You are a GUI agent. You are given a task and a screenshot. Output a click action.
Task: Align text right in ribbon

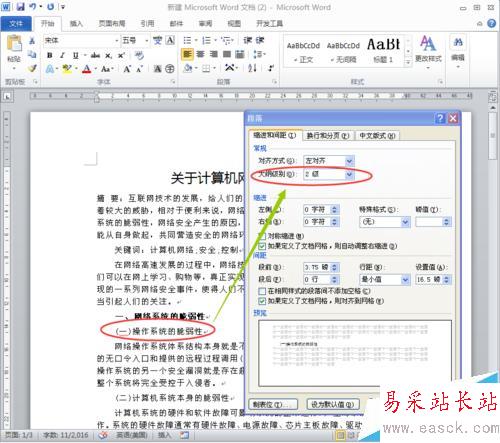214,54
